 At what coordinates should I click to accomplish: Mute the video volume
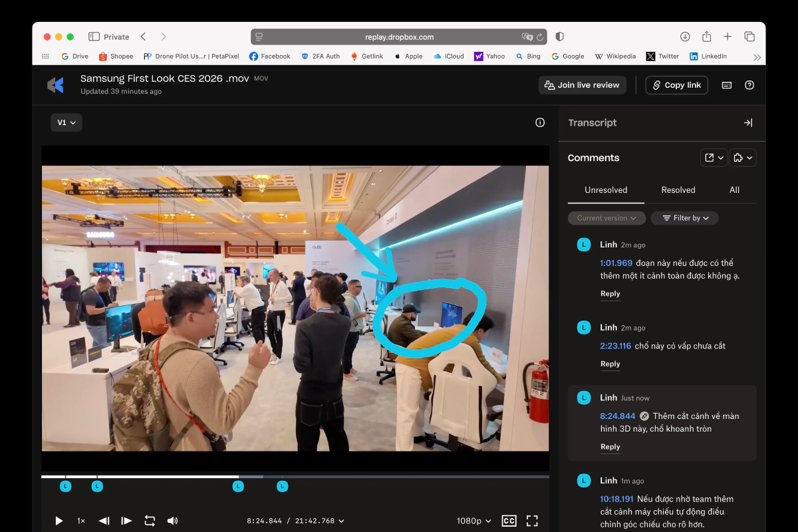[172, 521]
